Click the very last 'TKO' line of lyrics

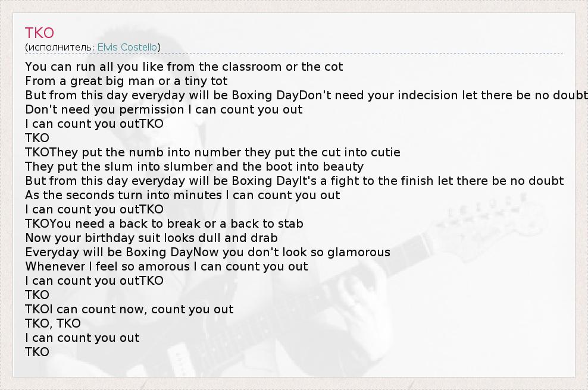tap(37, 352)
